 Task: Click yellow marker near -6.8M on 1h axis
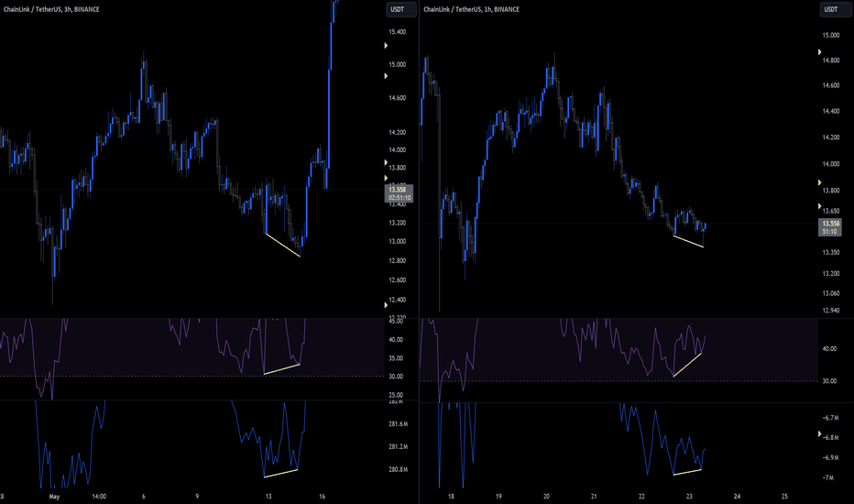pyautogui.click(x=819, y=433)
